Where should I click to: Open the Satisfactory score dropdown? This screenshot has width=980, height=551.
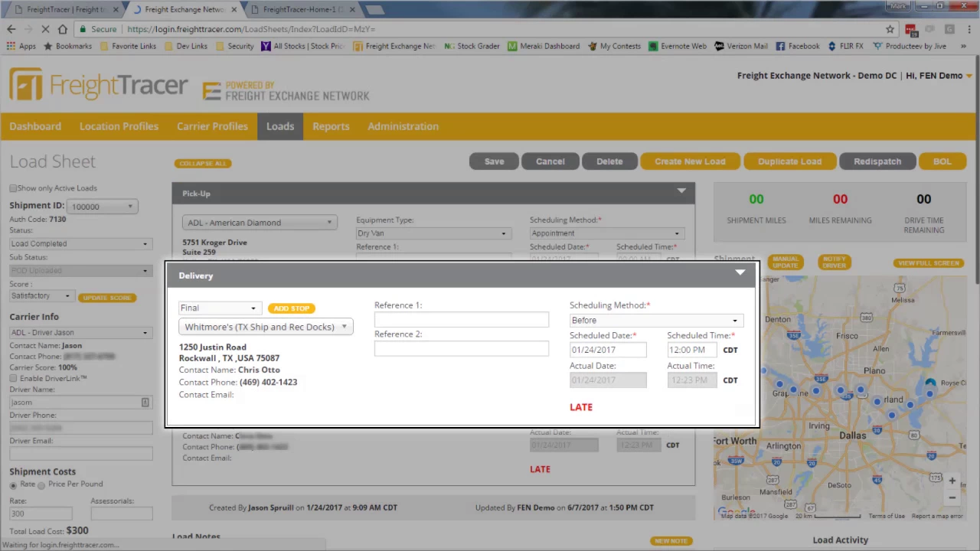point(41,295)
